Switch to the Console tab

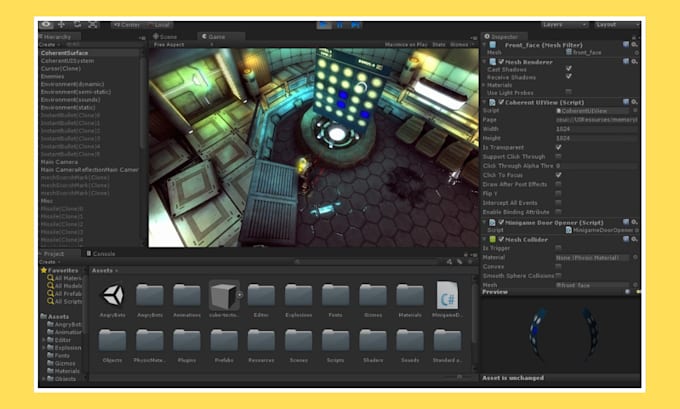pos(101,253)
